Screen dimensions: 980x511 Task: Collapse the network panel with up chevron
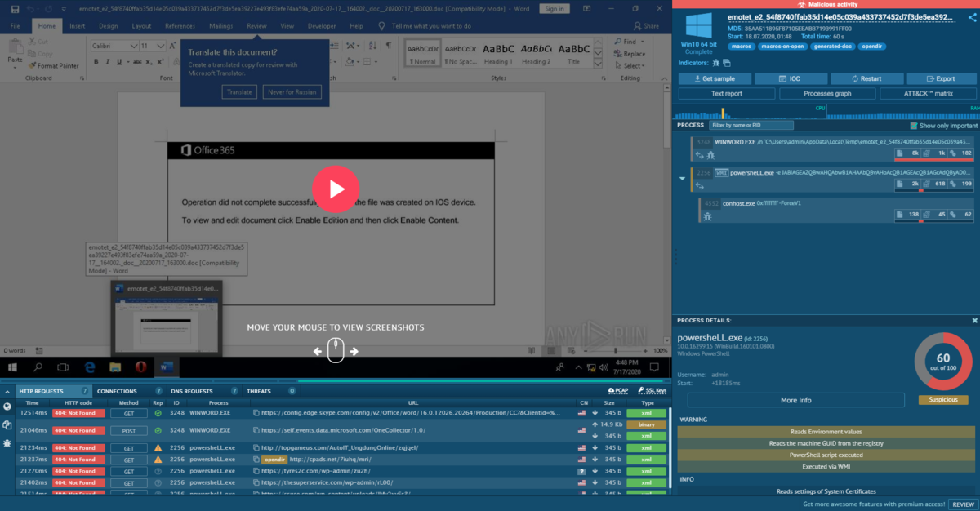[7, 391]
